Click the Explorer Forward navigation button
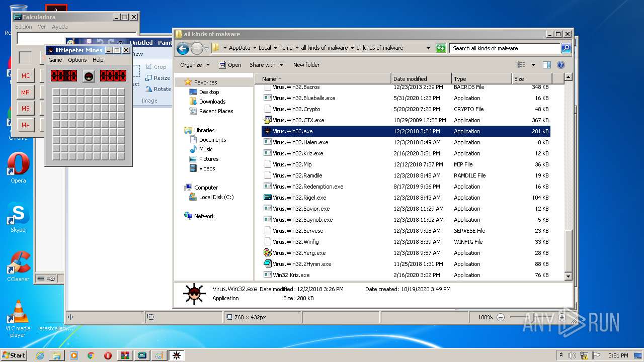 tap(197, 48)
